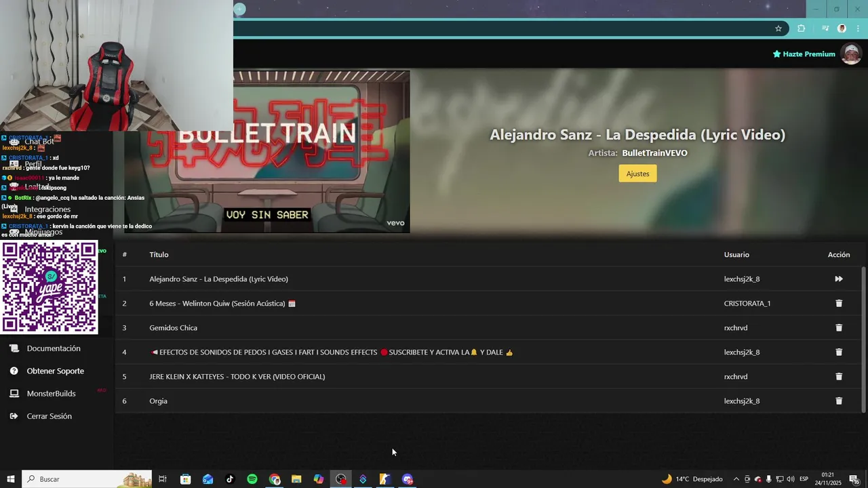
Task: Delete the Orgia entry from the queue
Action: coord(839,401)
